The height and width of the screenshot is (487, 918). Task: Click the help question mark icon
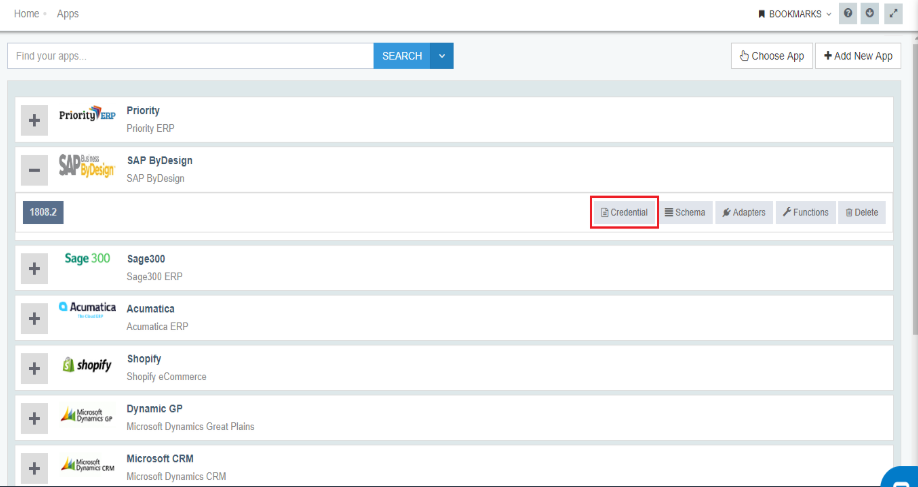(848, 14)
